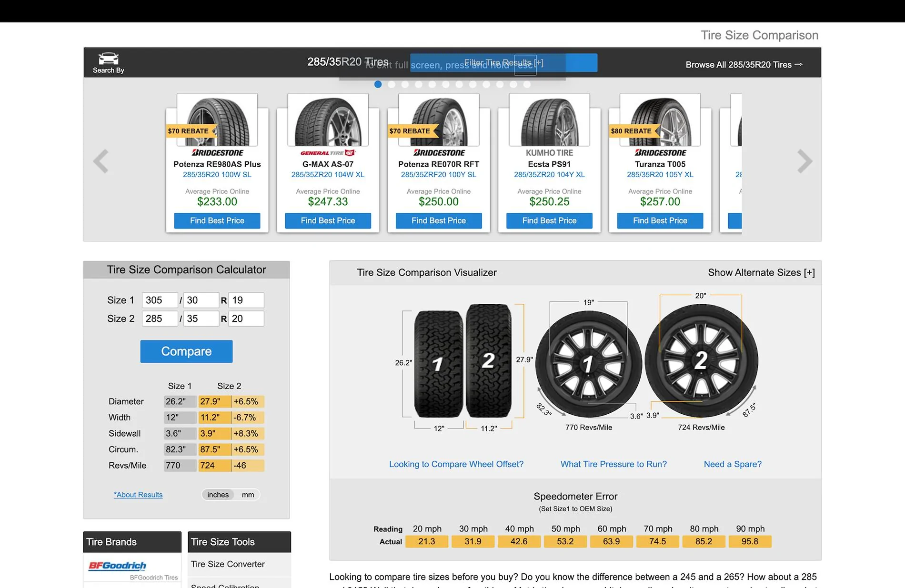Click the Tire Size Tools panel header

point(239,542)
